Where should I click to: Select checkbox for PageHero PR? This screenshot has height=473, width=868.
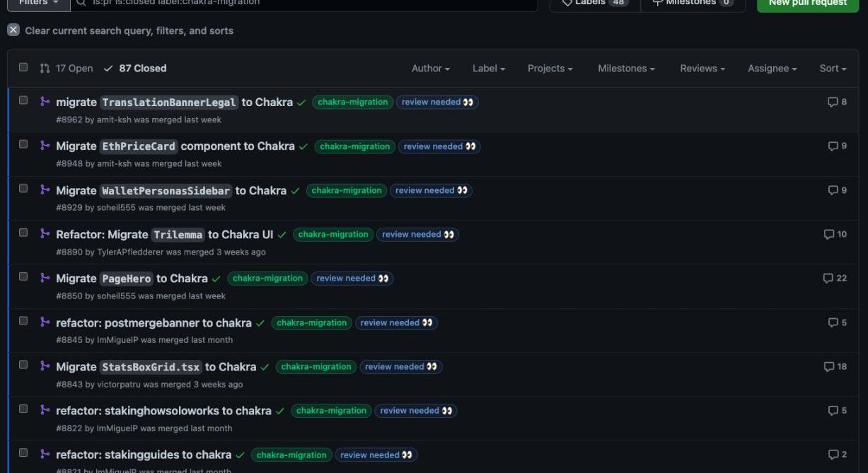click(23, 276)
